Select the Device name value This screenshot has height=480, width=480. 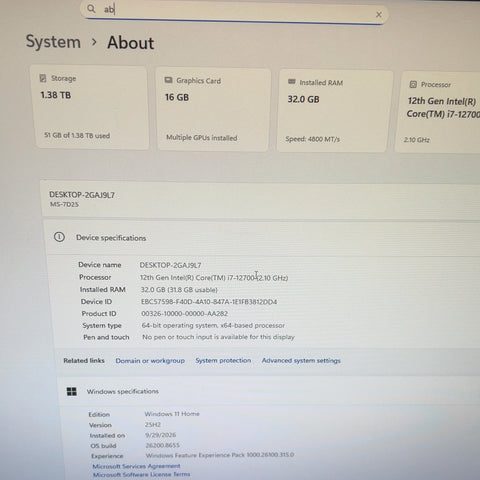(x=170, y=265)
